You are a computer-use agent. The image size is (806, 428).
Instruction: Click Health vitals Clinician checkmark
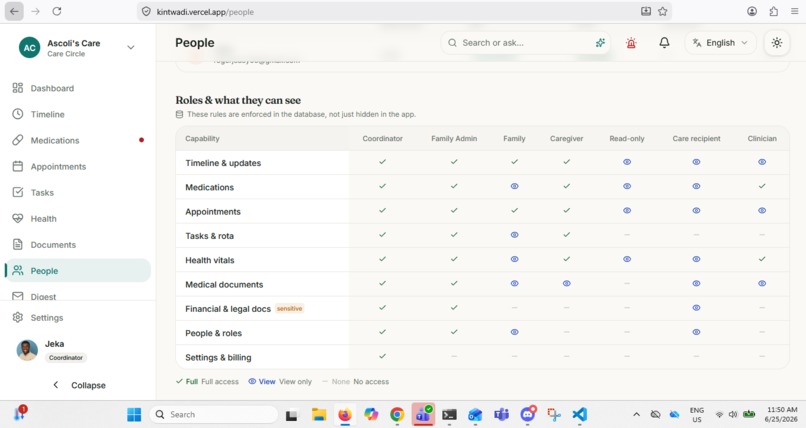point(762,259)
